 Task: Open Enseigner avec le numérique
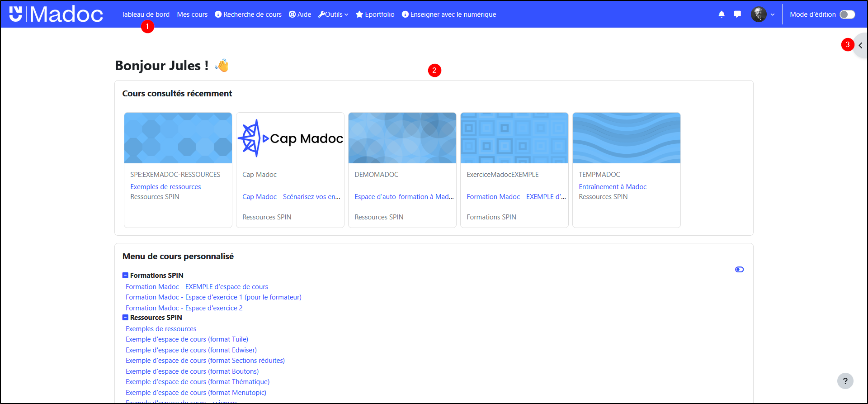pos(449,14)
